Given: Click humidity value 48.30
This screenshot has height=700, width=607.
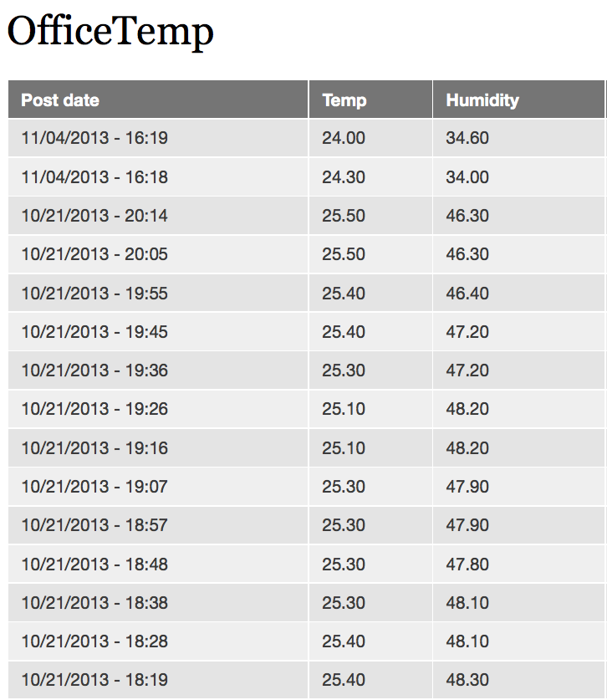Looking at the screenshot, I should point(467,680).
